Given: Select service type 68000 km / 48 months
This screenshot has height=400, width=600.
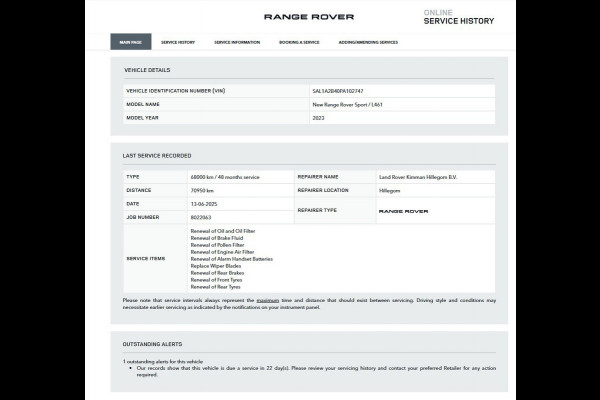Looking at the screenshot, I should point(225,177).
